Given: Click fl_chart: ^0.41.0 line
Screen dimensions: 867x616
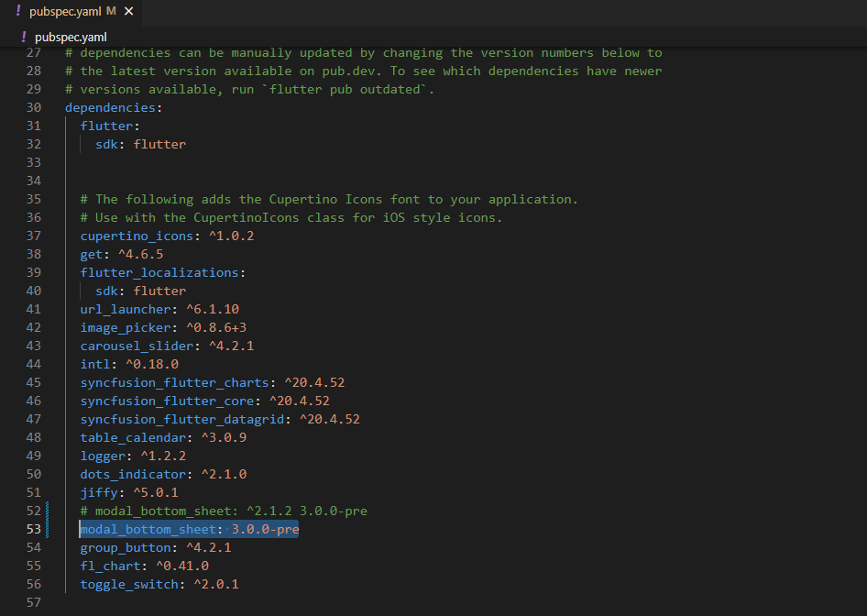Looking at the screenshot, I should click(x=144, y=566).
